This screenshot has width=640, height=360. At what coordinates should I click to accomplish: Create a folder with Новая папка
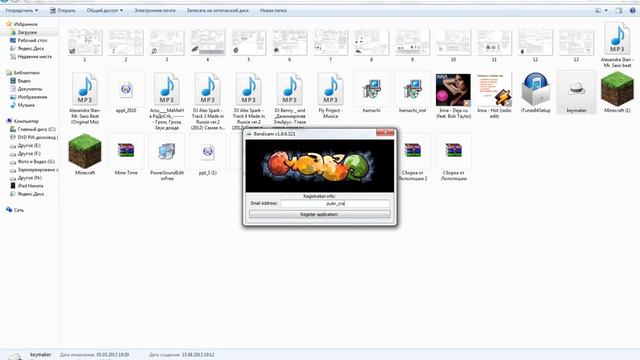(273, 11)
